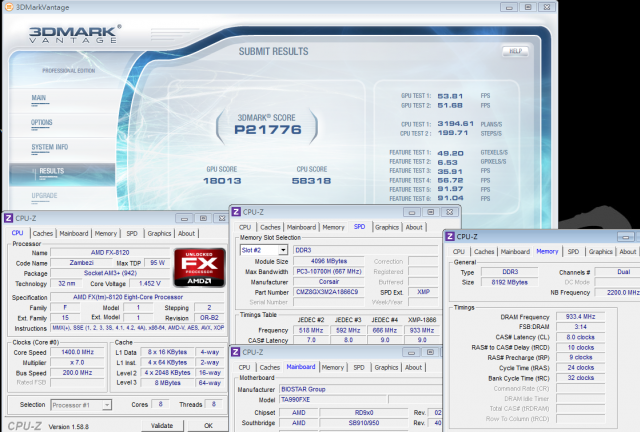Image resolution: width=640 pixels, height=432 pixels.
Task: Click the CPU-Z icon in the Memory window title bar
Action: click(x=450, y=236)
